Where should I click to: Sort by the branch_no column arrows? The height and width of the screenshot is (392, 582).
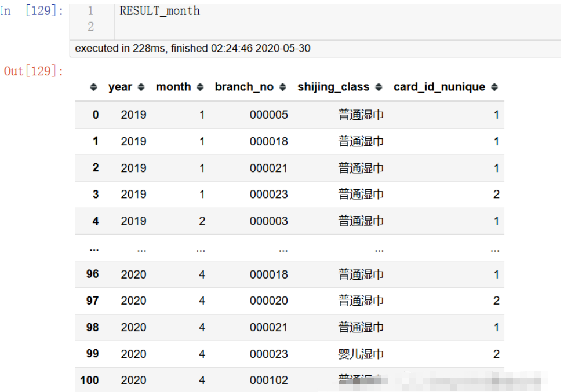283,87
